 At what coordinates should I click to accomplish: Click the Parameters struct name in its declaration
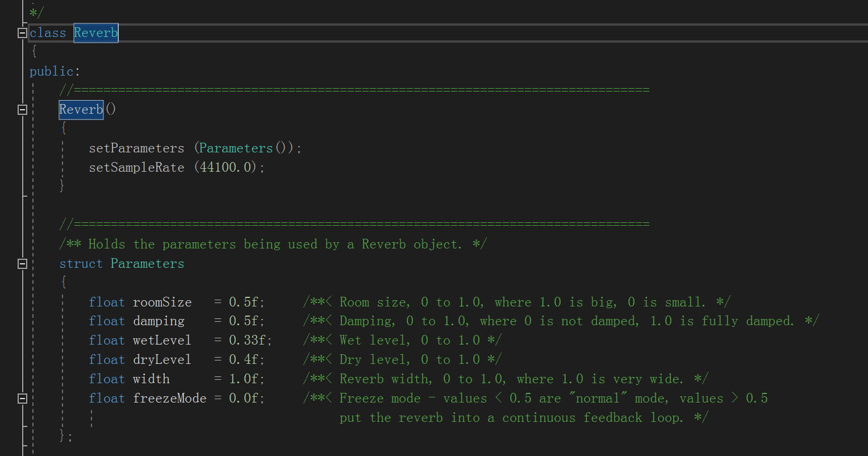click(147, 264)
